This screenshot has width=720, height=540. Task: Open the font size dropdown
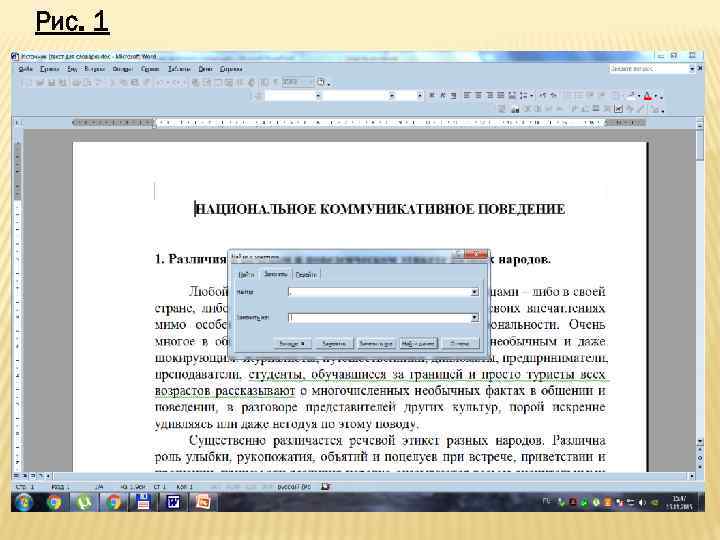click(420, 96)
